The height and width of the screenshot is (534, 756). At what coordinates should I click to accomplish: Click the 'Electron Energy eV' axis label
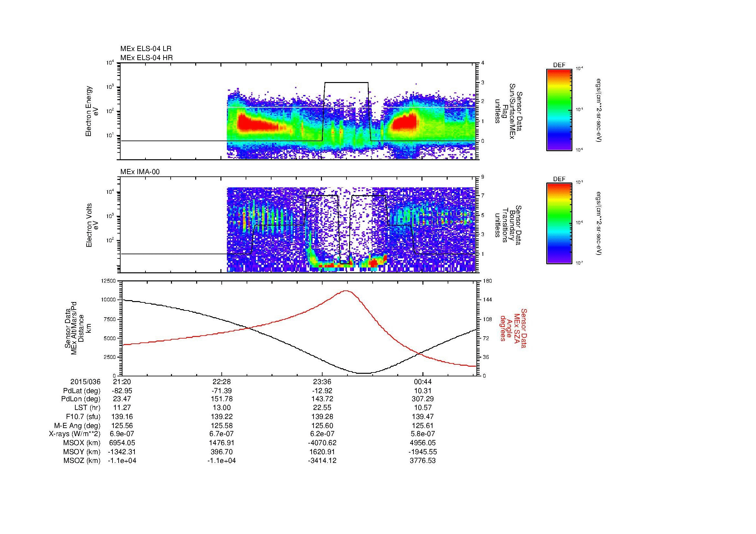[x=92, y=111]
